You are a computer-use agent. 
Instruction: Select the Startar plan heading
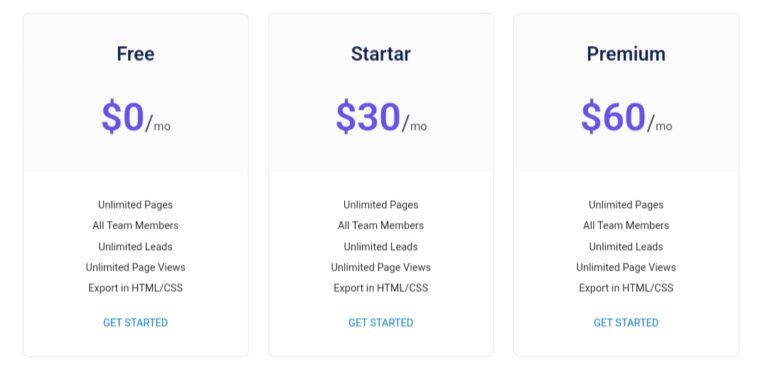(x=381, y=53)
